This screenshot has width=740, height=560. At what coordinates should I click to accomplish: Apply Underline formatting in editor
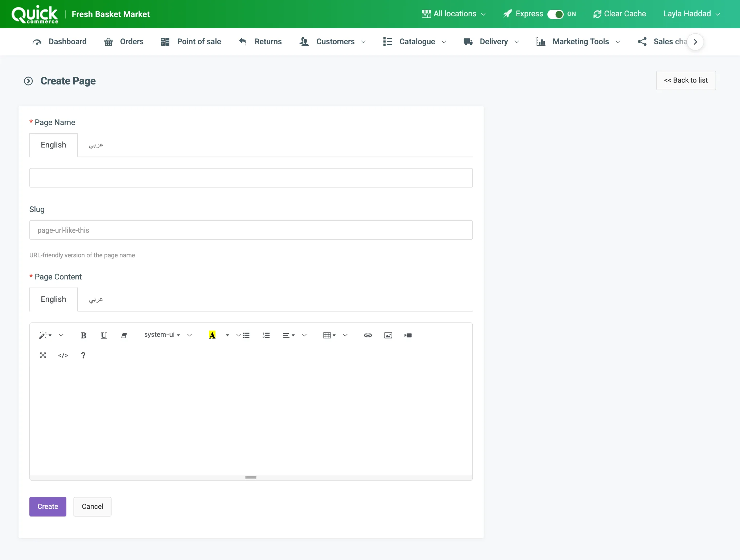(x=104, y=335)
